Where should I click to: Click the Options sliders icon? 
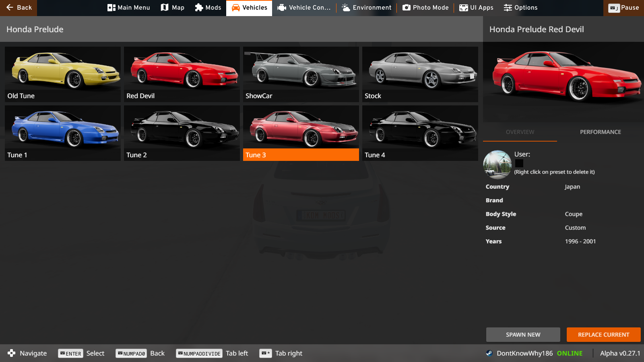pyautogui.click(x=508, y=8)
